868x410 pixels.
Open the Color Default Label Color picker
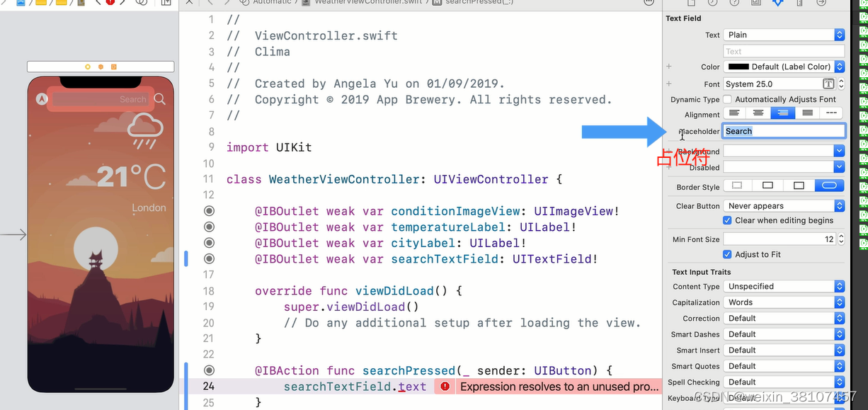point(784,67)
